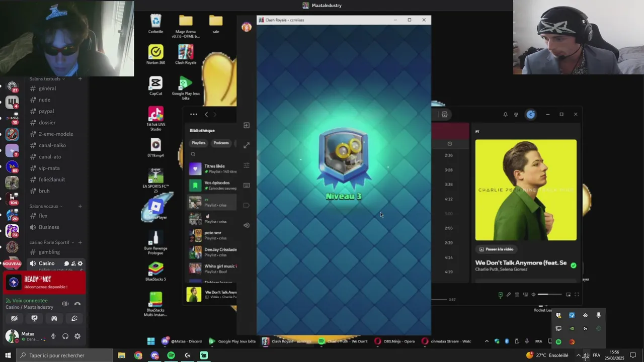Open the Burn Revenge Prologue shortcut

coord(155,243)
